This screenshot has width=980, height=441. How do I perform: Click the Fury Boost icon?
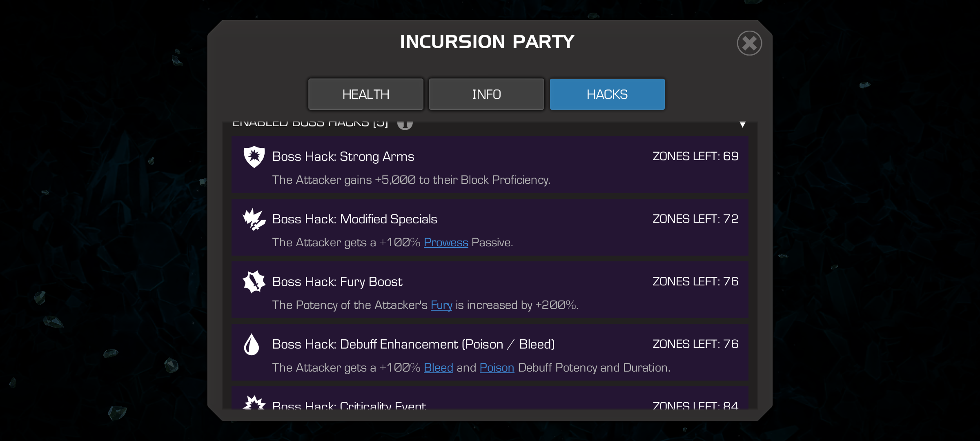pos(254,282)
